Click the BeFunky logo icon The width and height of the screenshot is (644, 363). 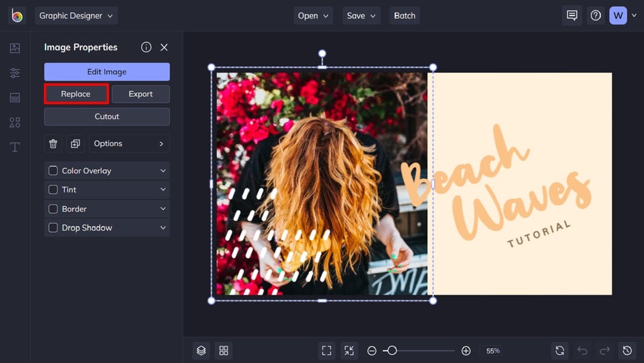pyautogui.click(x=17, y=16)
